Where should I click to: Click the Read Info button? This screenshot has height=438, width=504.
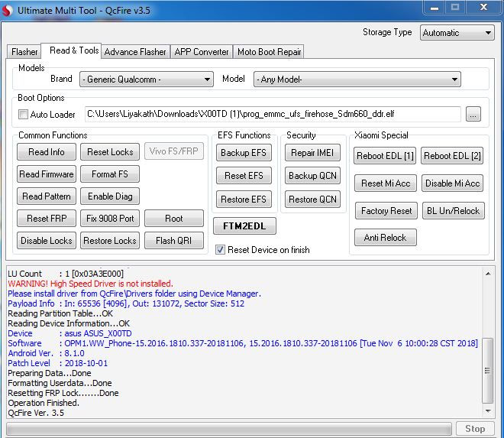(47, 151)
